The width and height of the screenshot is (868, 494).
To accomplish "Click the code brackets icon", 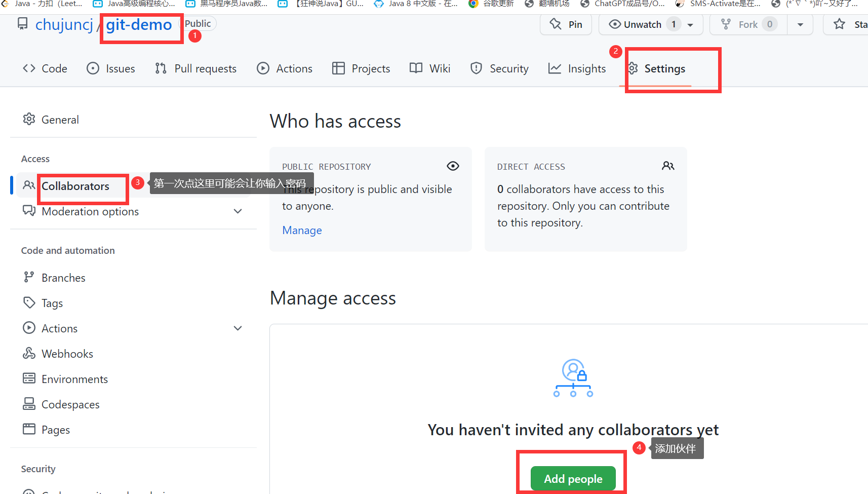I will pos(29,68).
